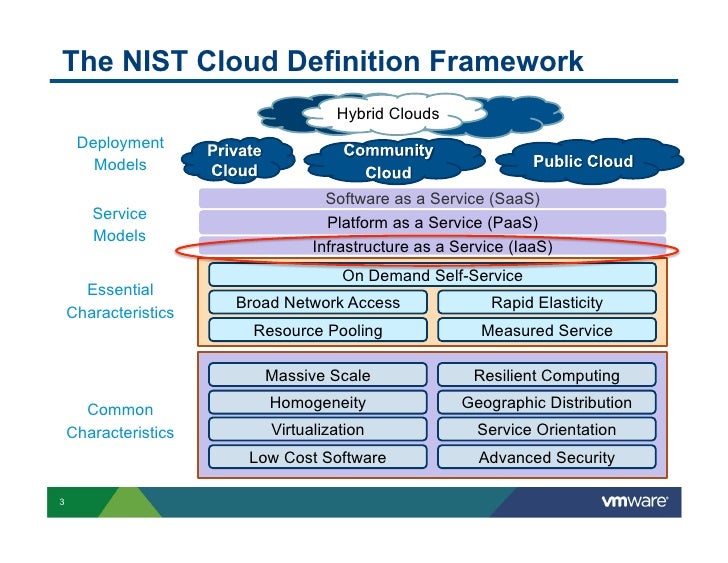Select the Software as a Service (SaaS) bar
728x563 pixels.
pos(433,199)
